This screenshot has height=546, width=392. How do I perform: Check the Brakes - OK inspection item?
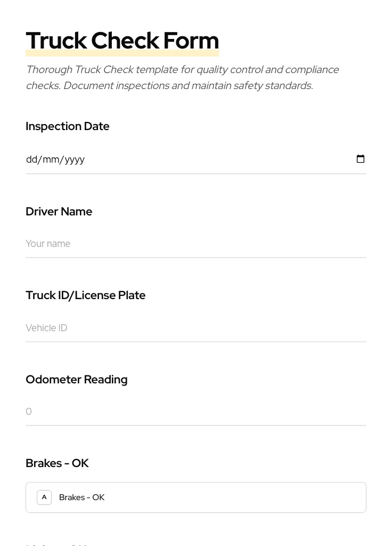[196, 497]
